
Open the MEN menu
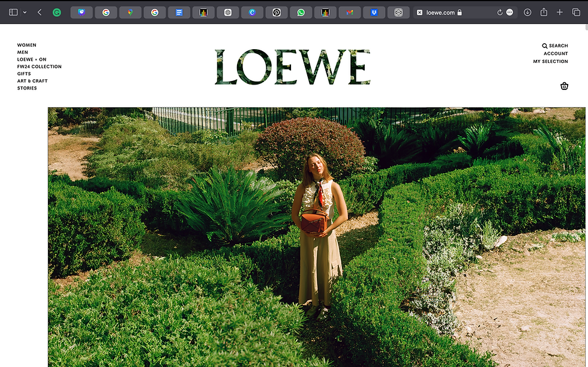23,52
